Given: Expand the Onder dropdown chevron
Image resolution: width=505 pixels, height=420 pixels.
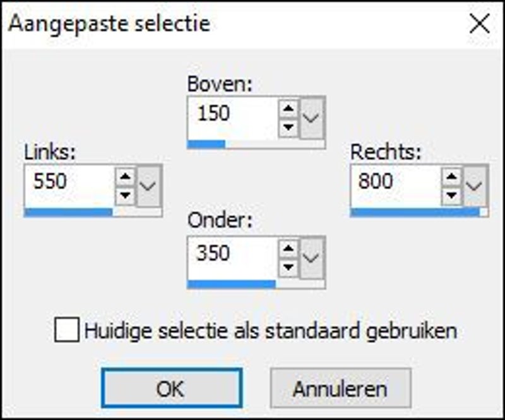Looking at the screenshot, I should [312, 257].
